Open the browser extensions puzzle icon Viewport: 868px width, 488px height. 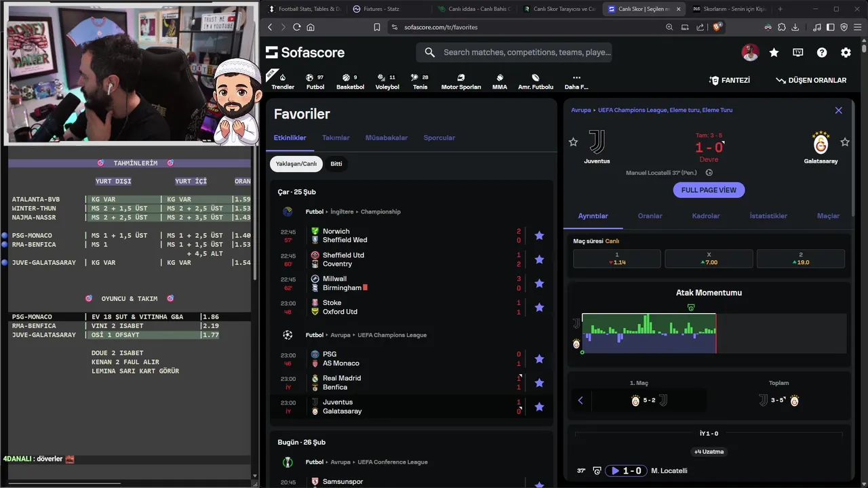(x=782, y=27)
